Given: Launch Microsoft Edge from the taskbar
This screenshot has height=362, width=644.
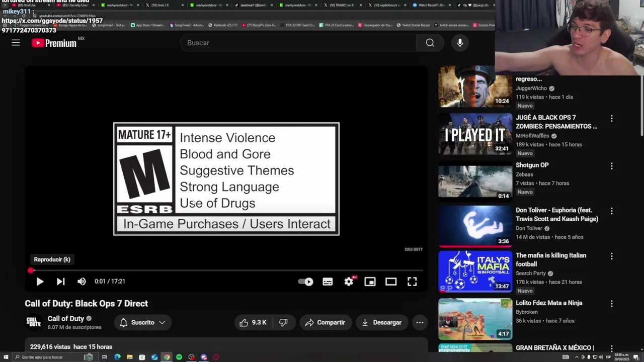Looking at the screenshot, I should 117,357.
